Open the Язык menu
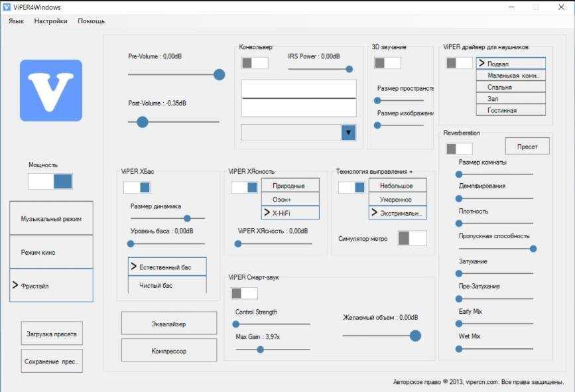This screenshot has width=575, height=392. pos(16,21)
